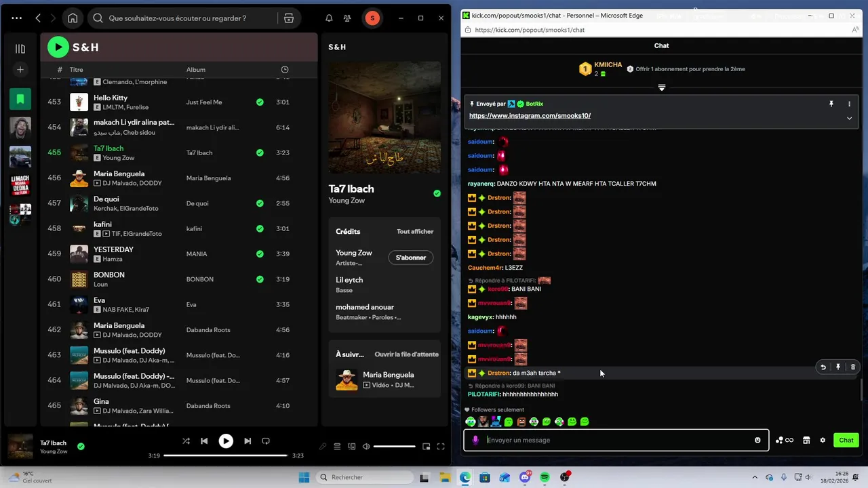Delete the hovered Drstron message
868x488 pixels.
tap(853, 367)
